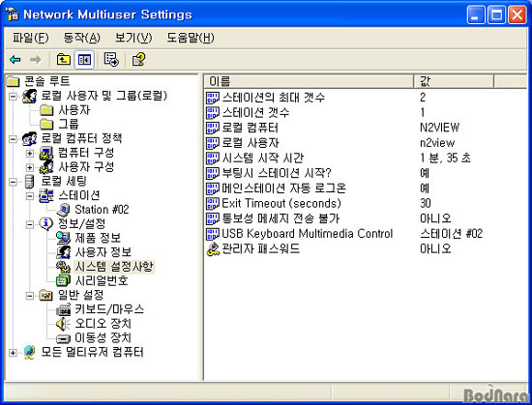Click the Up one level folder icon

(63, 60)
